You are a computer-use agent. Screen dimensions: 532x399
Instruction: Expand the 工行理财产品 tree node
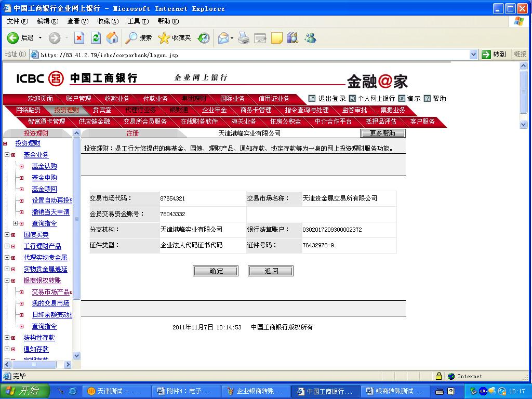7,246
